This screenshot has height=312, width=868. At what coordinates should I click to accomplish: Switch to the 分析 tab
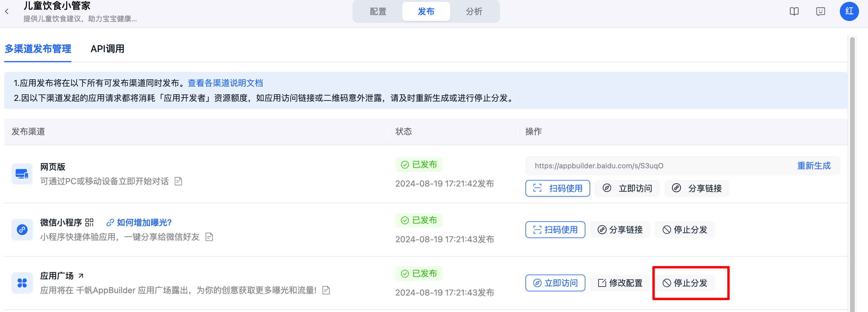474,11
